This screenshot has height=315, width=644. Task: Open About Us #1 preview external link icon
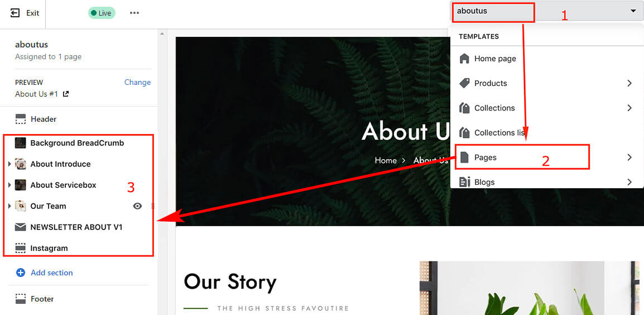[x=65, y=94]
